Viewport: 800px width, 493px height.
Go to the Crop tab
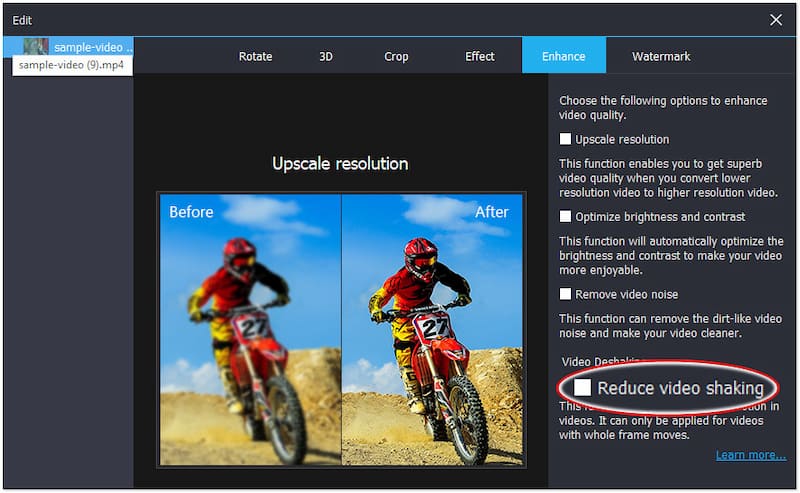tap(396, 56)
